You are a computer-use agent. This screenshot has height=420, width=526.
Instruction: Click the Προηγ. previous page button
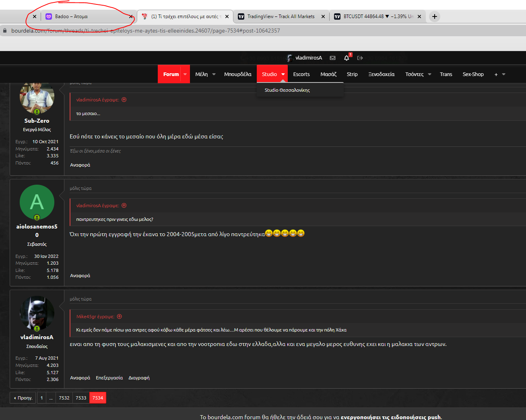click(x=23, y=398)
